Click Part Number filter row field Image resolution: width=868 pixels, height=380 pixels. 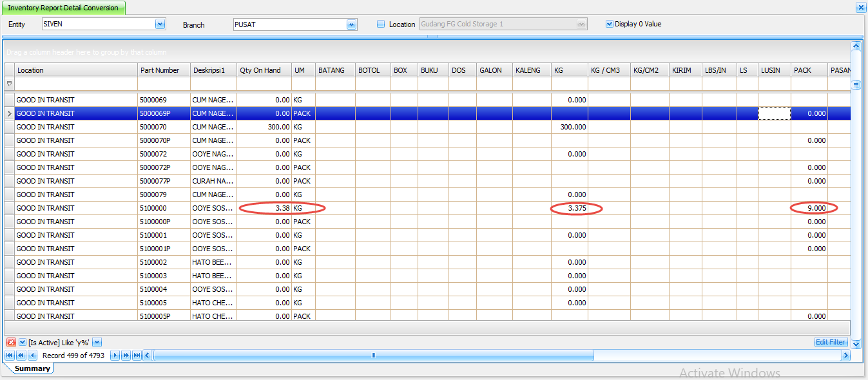click(164, 84)
